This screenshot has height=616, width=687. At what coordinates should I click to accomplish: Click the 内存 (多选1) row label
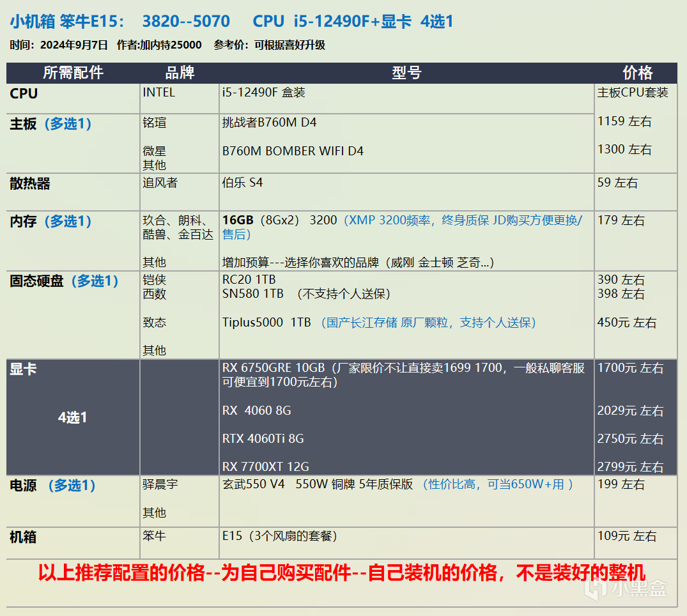50,221
